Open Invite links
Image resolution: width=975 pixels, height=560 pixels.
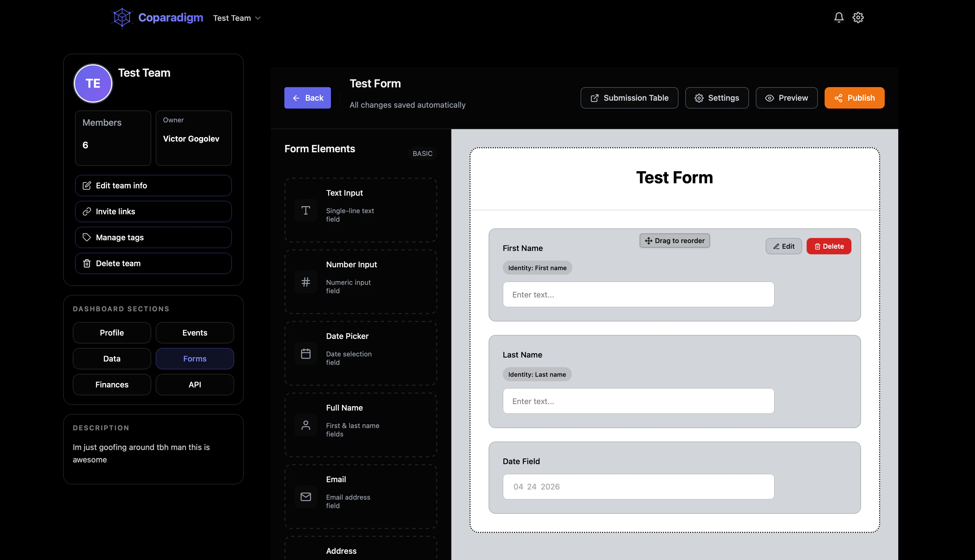[153, 211]
